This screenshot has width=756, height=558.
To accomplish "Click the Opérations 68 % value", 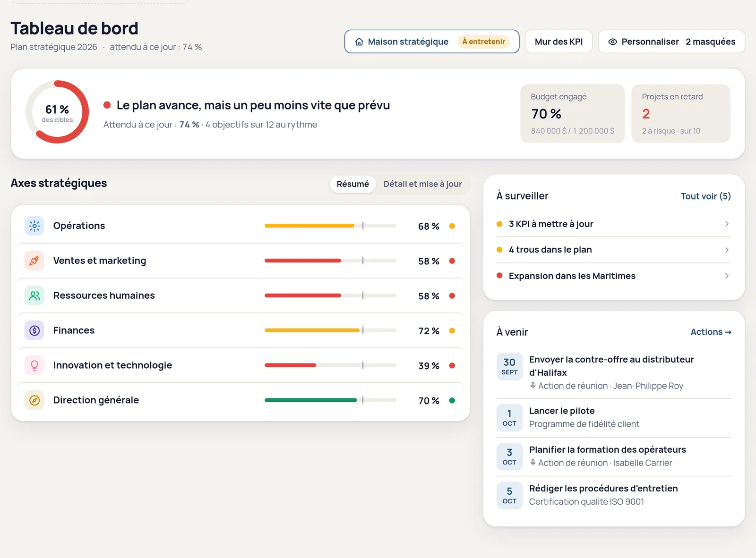I will click(429, 226).
